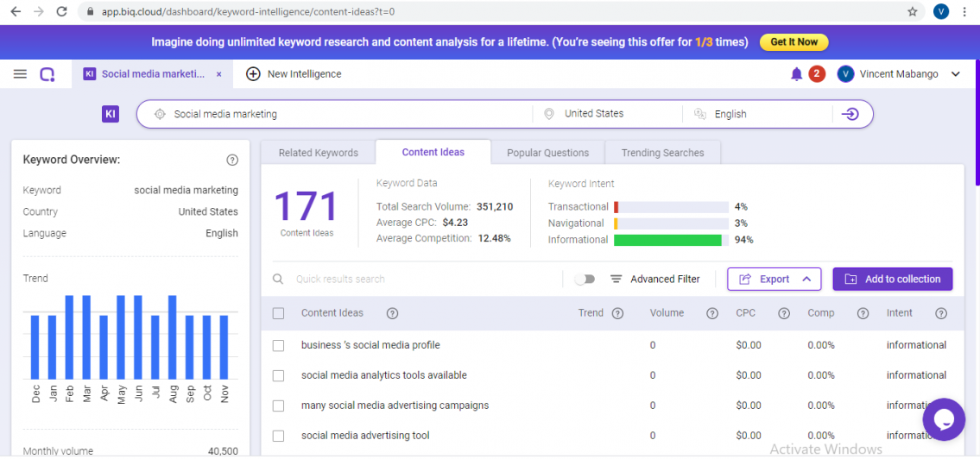Open help for Volume column
Viewport: 980px width, 459px height.
pyautogui.click(x=711, y=313)
